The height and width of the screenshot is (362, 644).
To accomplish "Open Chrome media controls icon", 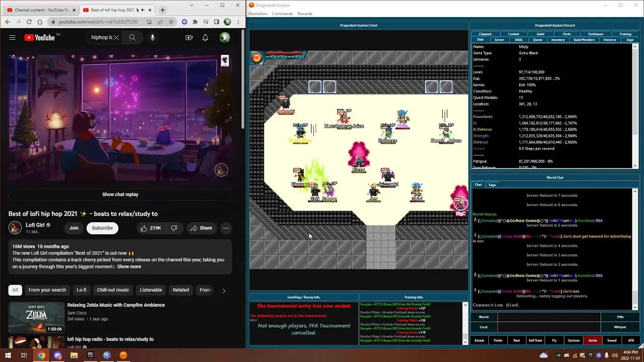I will [x=206, y=22].
